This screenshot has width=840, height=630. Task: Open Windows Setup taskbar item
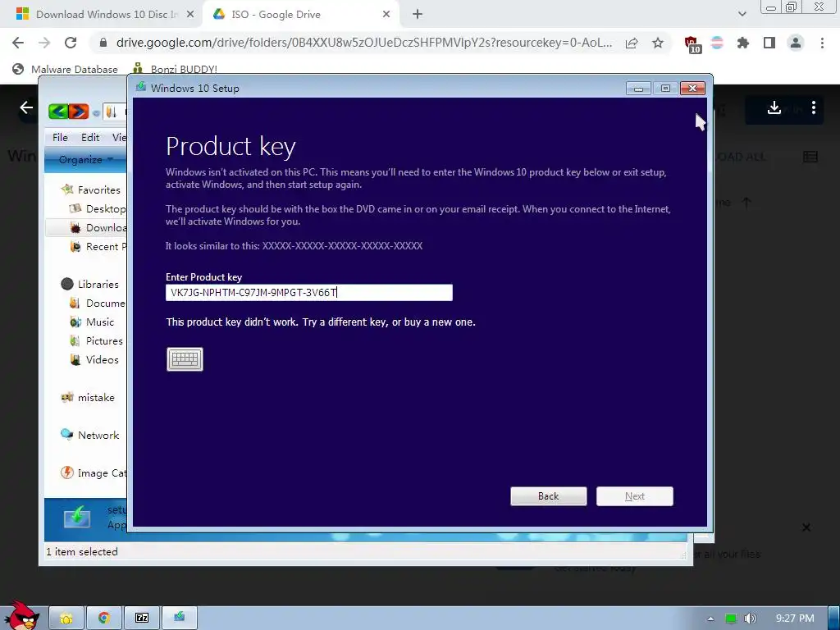click(x=180, y=619)
